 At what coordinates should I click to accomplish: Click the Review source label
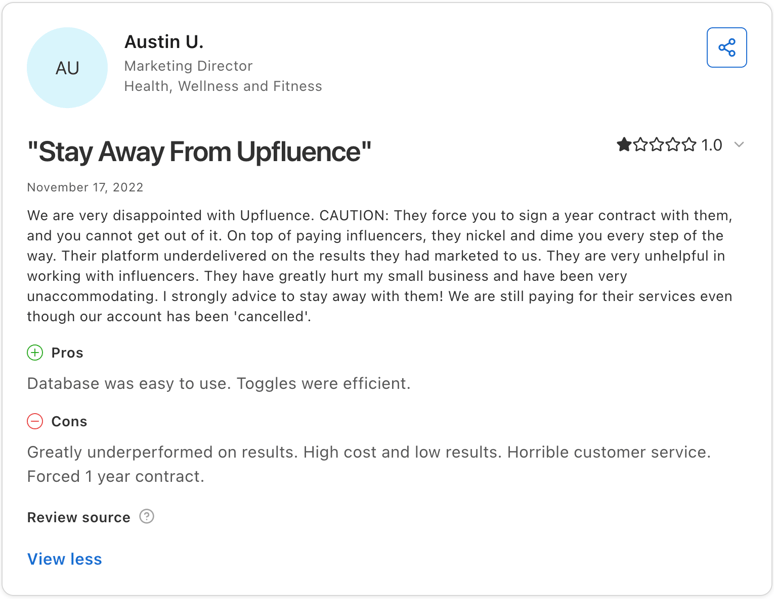78,517
